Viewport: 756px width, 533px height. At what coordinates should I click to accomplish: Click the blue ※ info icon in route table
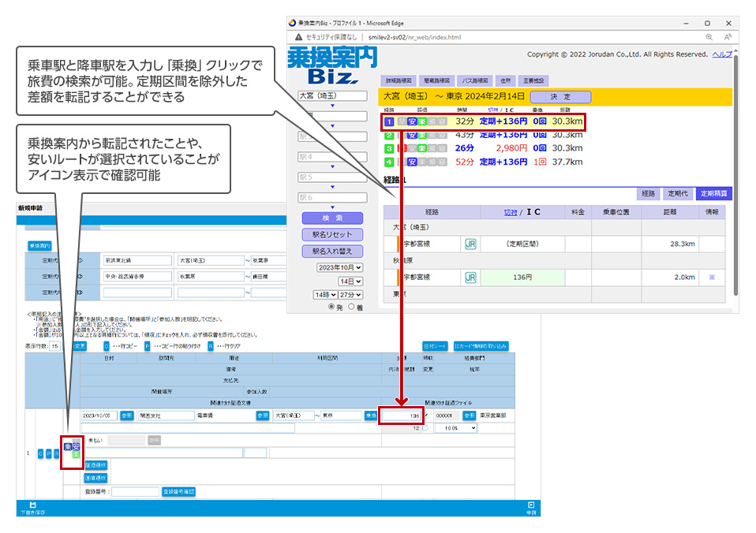[x=710, y=278]
